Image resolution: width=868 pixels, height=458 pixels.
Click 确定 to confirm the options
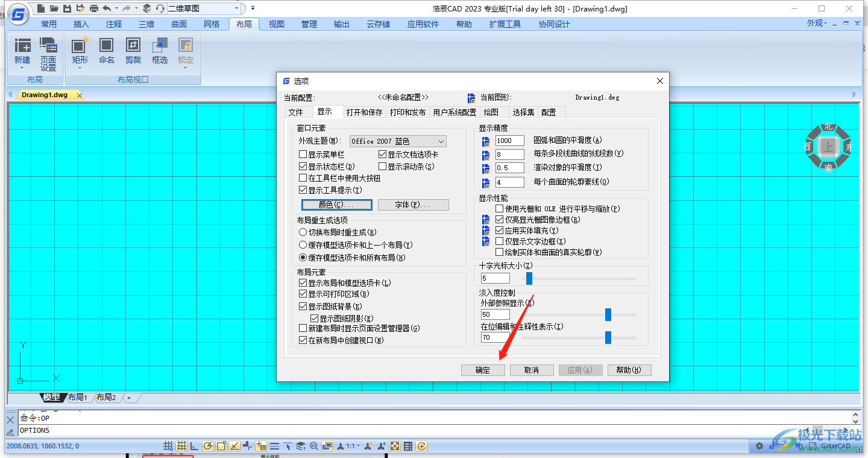483,370
